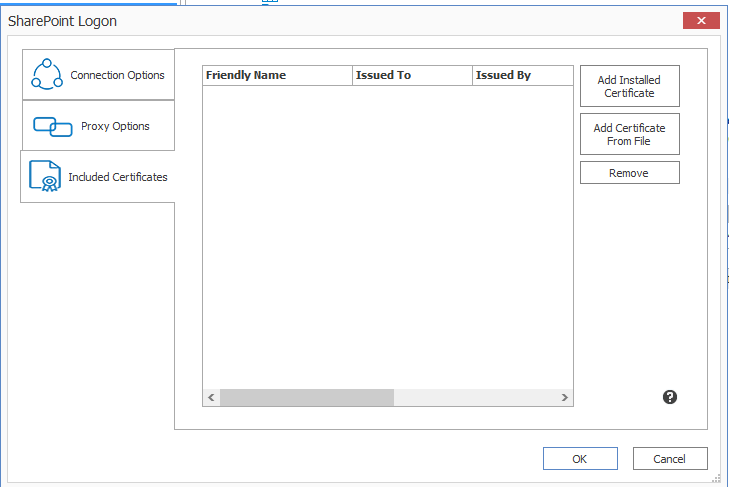Viewport: 729px width, 487px height.
Task: Open help via the question mark icon
Action: [669, 397]
